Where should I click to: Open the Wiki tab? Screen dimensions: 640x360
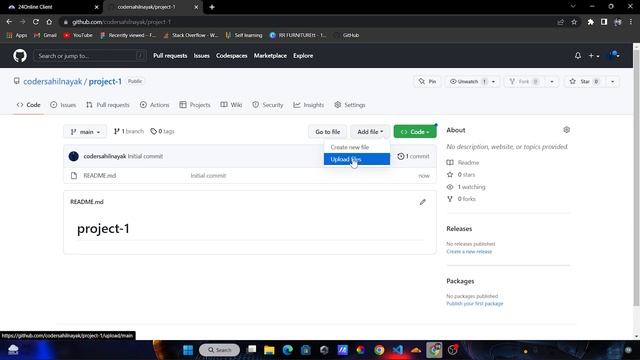click(x=231, y=105)
